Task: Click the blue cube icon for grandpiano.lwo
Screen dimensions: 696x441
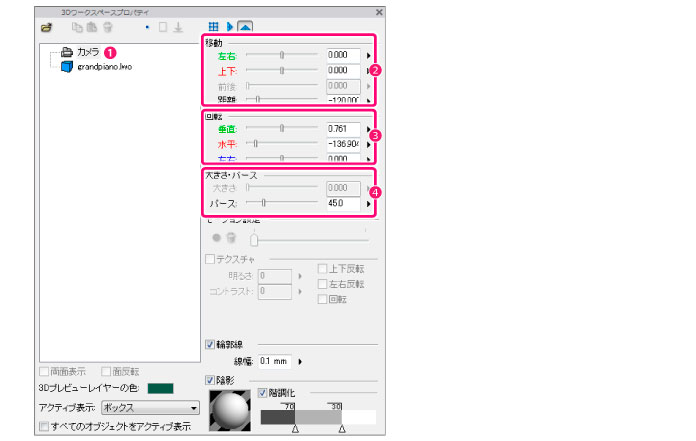Action: point(66,66)
